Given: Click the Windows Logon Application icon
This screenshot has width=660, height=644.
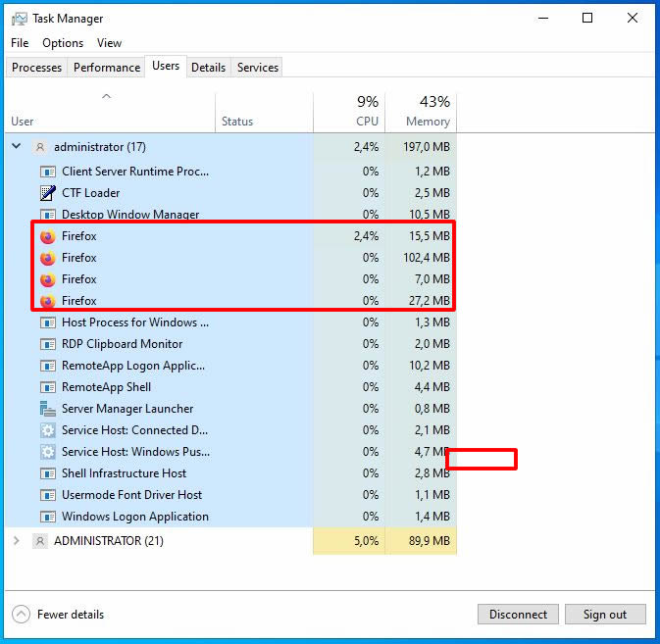Looking at the screenshot, I should [x=48, y=517].
